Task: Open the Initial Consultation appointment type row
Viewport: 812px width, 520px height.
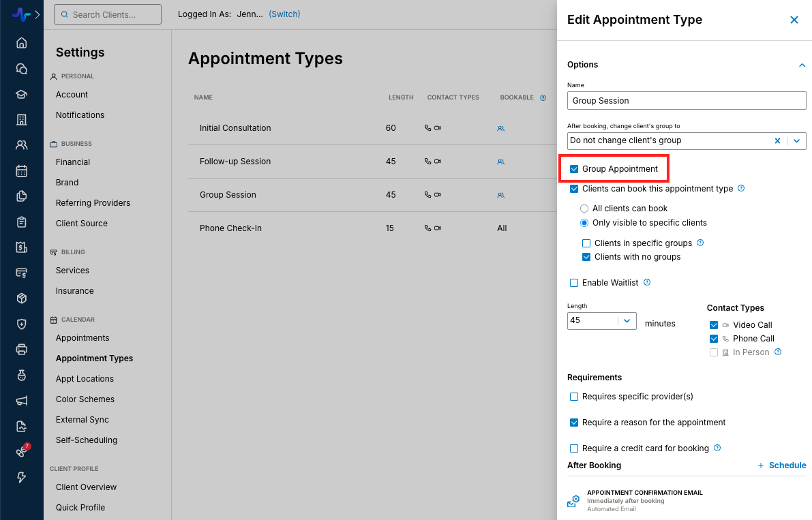Action: [372, 128]
